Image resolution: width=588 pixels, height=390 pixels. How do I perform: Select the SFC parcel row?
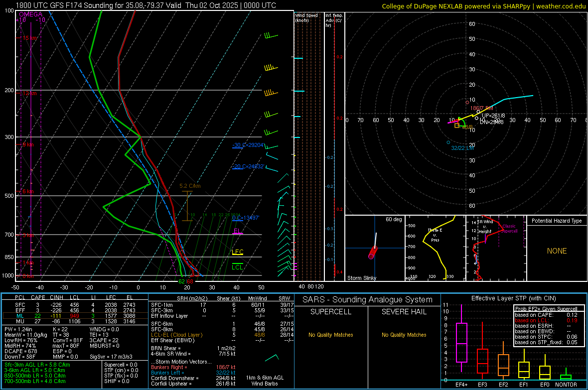click(75, 305)
